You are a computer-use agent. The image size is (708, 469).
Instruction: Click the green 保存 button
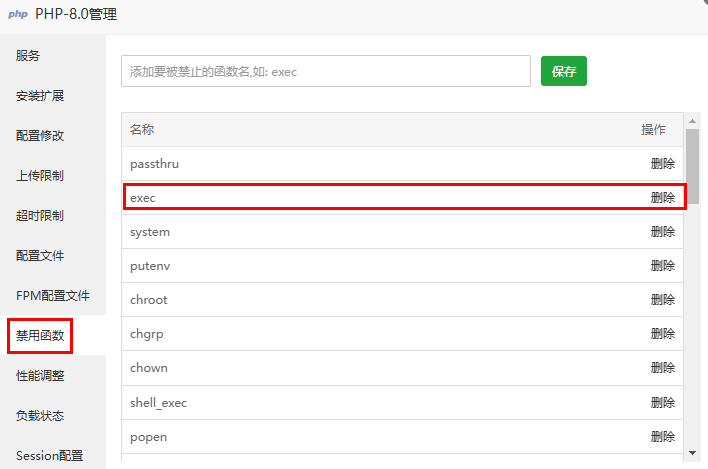point(564,71)
